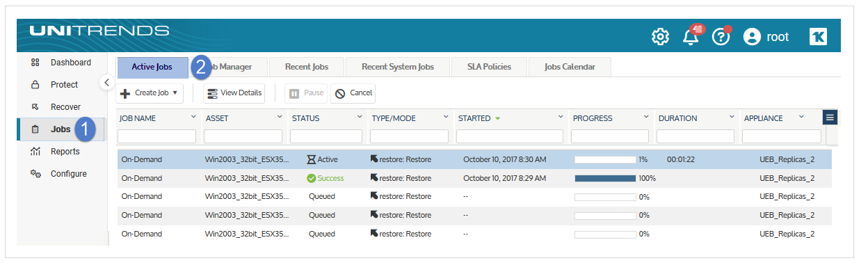Click the Pause button

306,93
